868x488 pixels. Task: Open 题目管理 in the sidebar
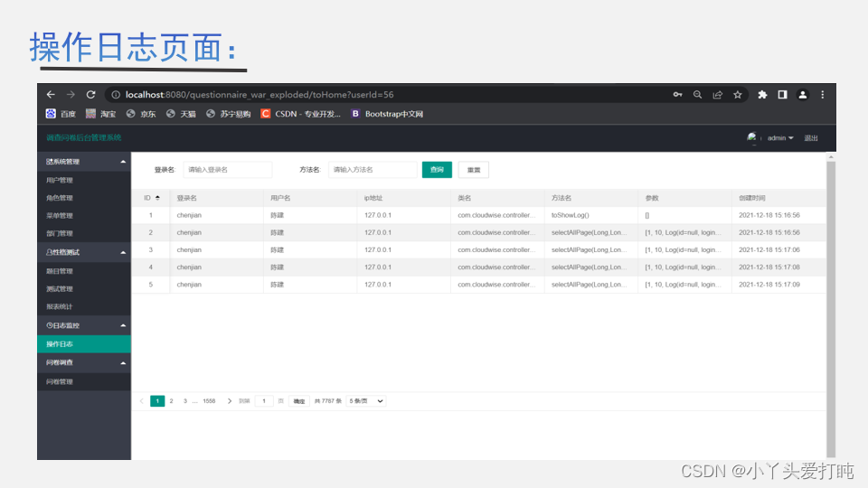(x=60, y=271)
